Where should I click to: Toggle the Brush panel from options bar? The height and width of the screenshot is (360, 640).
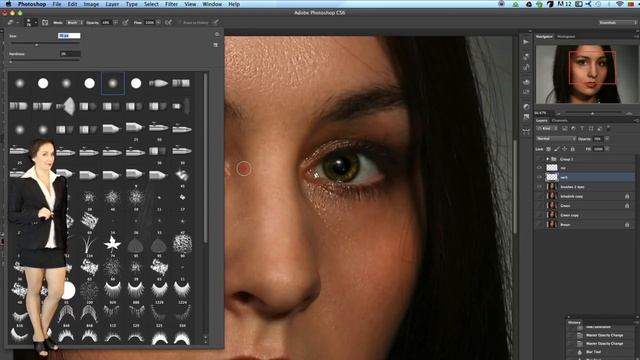coord(45,22)
